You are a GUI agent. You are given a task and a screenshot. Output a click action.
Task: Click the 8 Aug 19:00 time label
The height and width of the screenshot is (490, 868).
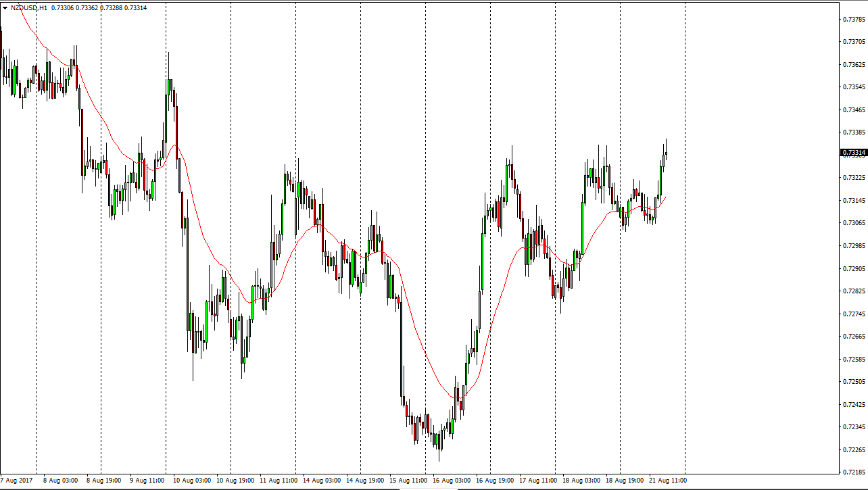click(105, 481)
